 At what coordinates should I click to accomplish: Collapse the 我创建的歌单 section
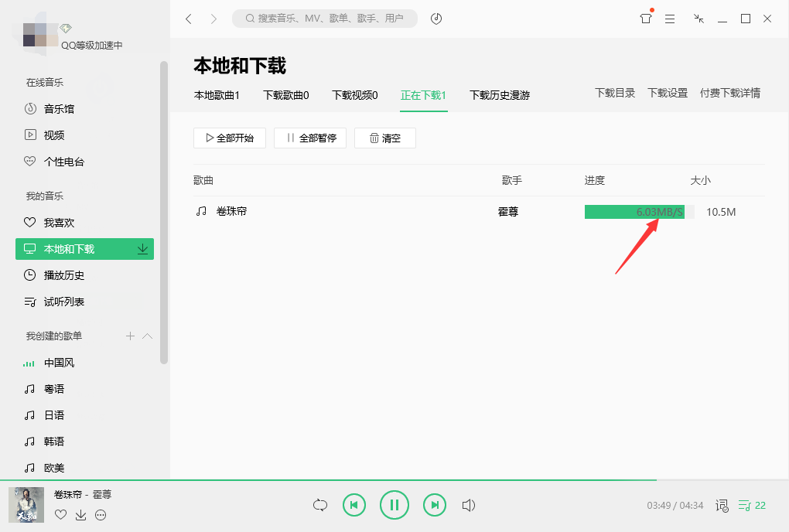pyautogui.click(x=146, y=336)
